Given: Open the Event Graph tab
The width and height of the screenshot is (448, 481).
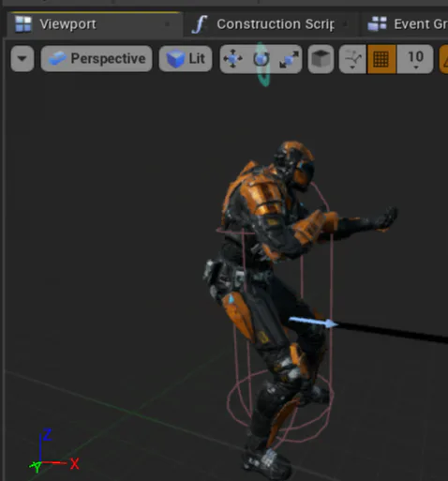Looking at the screenshot, I should 406,24.
